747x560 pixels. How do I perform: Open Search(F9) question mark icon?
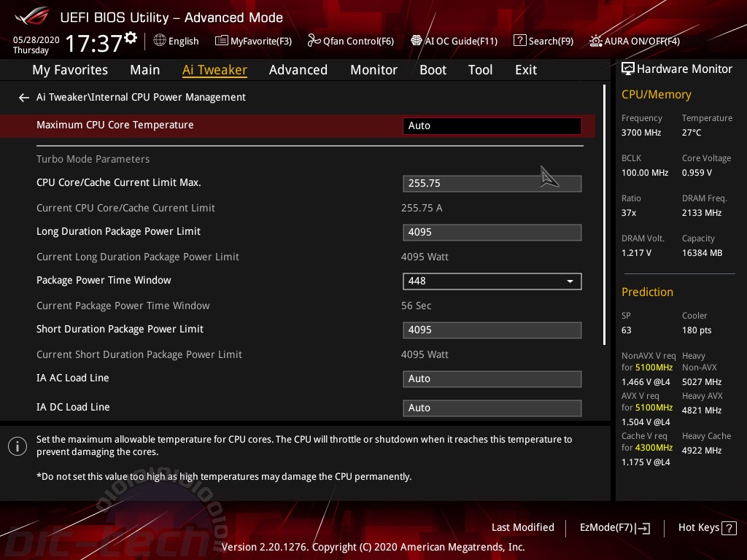click(x=519, y=41)
